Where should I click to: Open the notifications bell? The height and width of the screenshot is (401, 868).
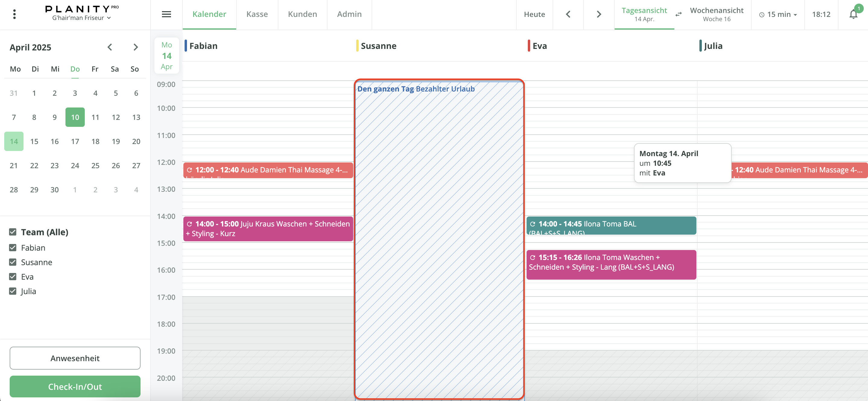pos(853,14)
